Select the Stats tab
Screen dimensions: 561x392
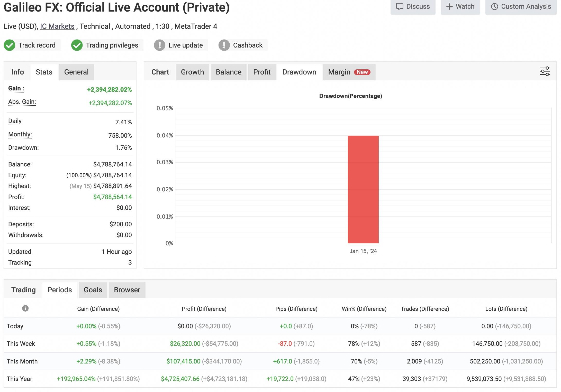click(44, 72)
